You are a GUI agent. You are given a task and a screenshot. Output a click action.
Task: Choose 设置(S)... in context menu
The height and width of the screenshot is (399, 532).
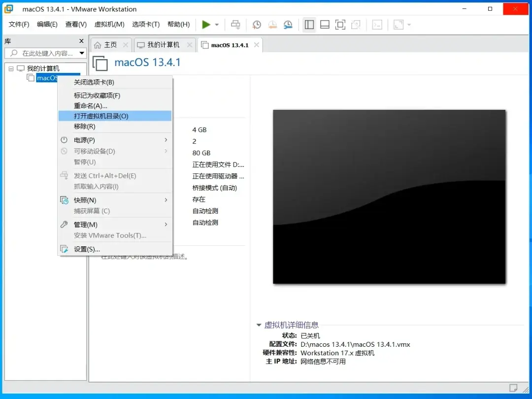115,249
